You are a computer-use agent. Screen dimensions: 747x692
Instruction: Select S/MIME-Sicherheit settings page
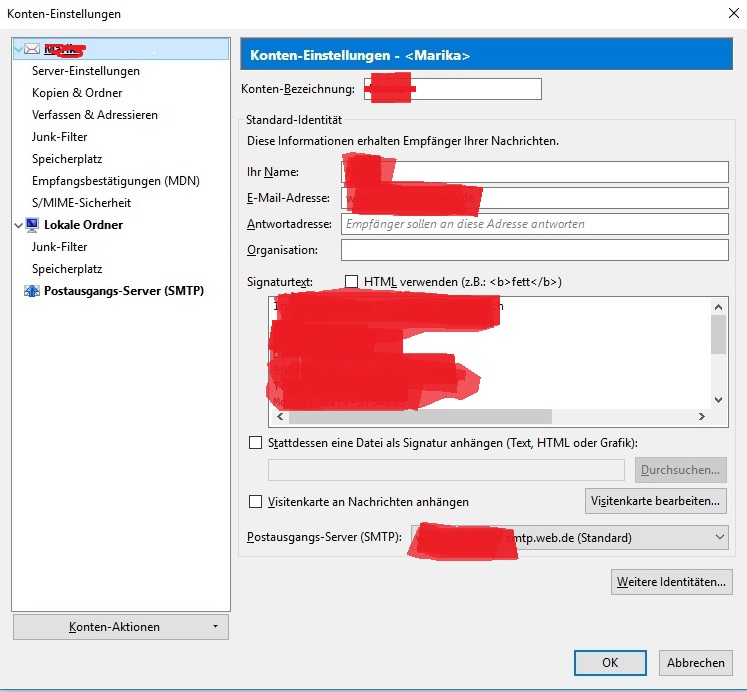[81, 203]
